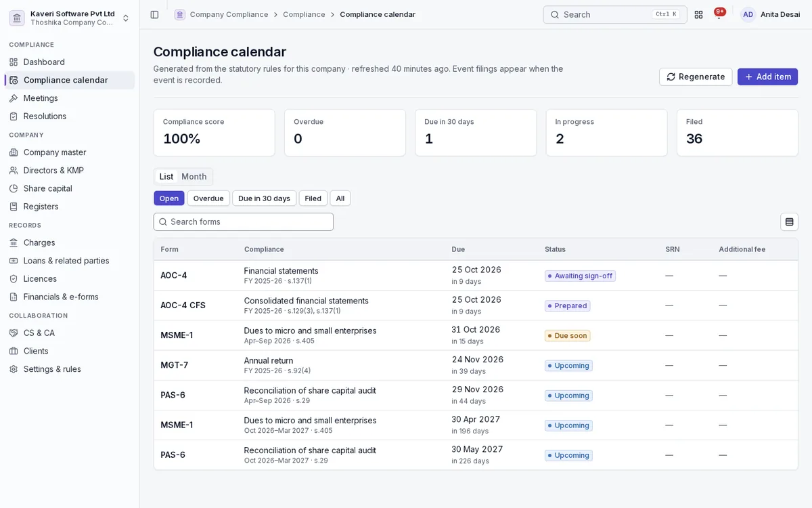Click the Form column header

click(x=169, y=249)
